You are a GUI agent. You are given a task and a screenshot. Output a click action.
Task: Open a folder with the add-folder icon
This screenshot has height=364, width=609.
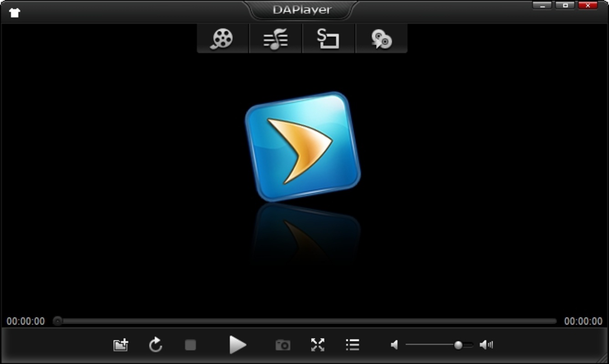[120, 345]
